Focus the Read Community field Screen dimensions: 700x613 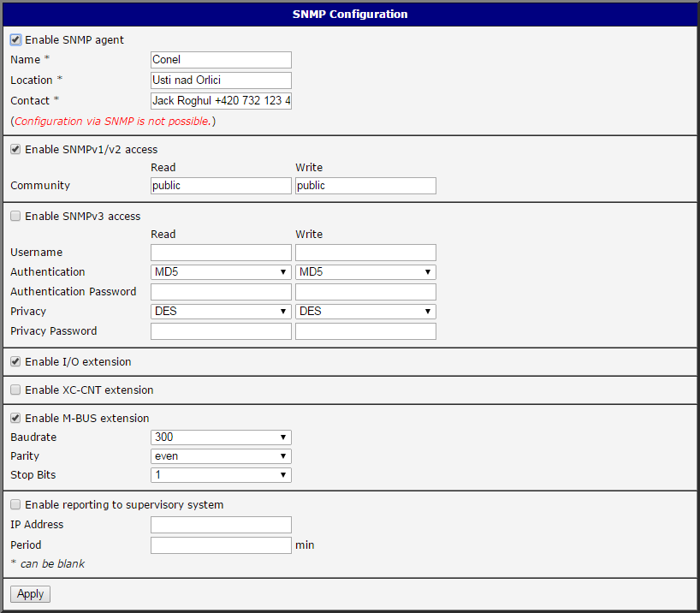[221, 186]
